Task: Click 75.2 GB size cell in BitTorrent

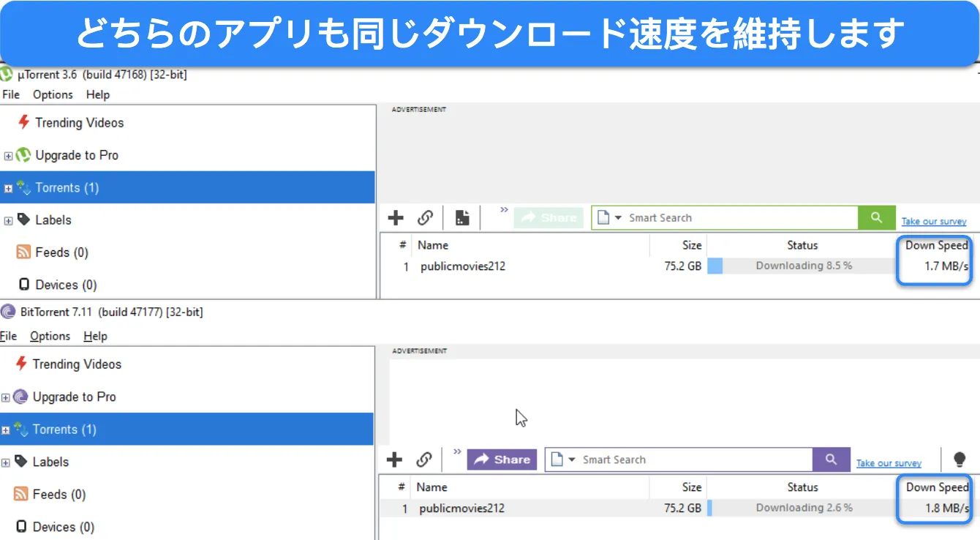Action: tap(683, 509)
